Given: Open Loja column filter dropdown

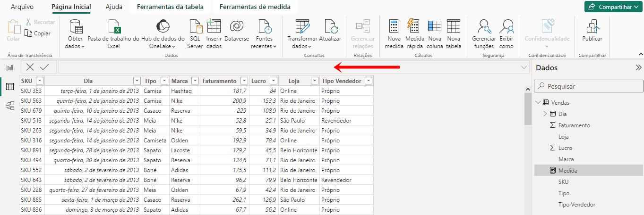Looking at the screenshot, I should 315,81.
